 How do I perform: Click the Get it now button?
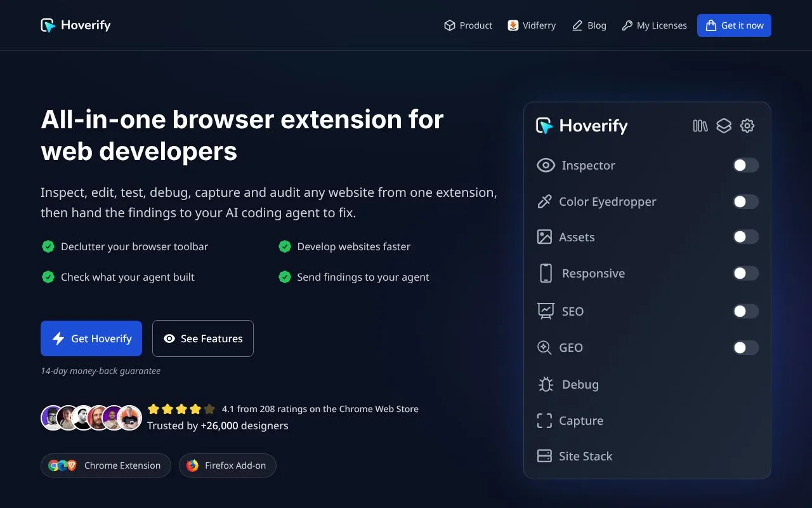click(734, 25)
